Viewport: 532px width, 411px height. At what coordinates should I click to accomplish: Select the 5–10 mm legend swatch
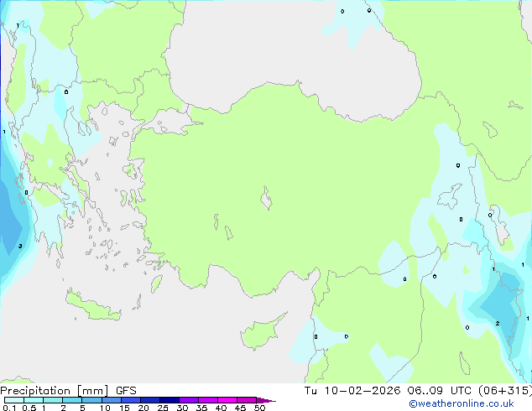click(x=91, y=400)
